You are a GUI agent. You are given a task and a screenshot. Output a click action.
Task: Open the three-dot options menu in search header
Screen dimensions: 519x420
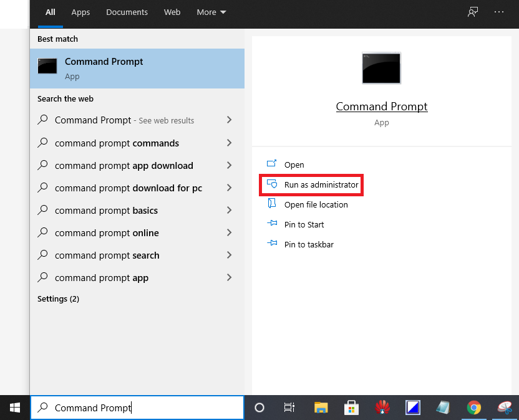pos(499,12)
